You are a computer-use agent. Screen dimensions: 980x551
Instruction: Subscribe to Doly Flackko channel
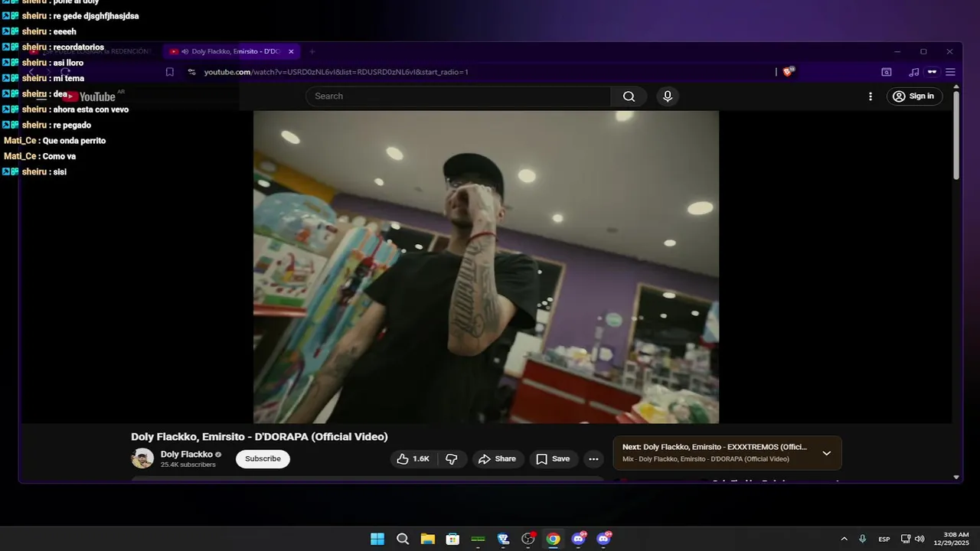pyautogui.click(x=263, y=459)
